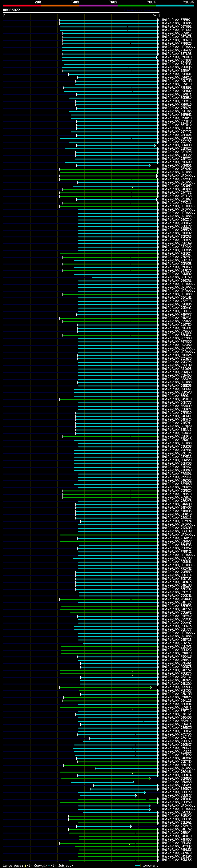
Task: Select hit label UniRef100_P79891
Action: click(x=177, y=474)
